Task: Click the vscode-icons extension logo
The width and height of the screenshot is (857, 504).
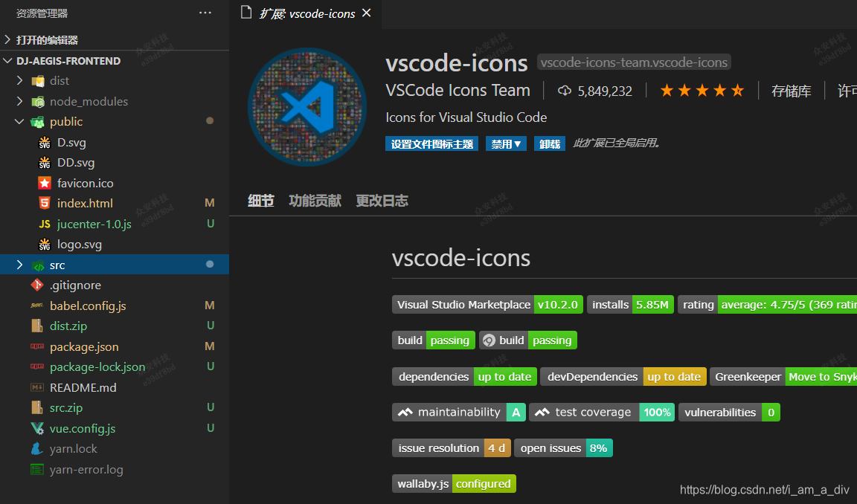Action: (x=307, y=107)
